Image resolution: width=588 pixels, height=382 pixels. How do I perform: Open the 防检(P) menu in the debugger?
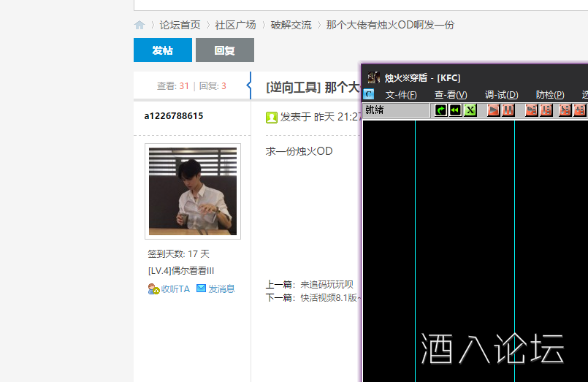550,95
